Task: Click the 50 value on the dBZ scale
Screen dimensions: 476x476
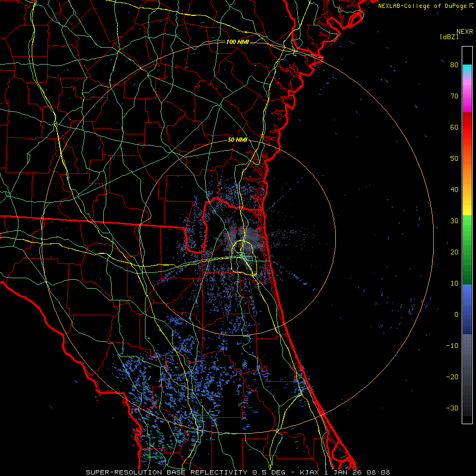Action: (454, 159)
